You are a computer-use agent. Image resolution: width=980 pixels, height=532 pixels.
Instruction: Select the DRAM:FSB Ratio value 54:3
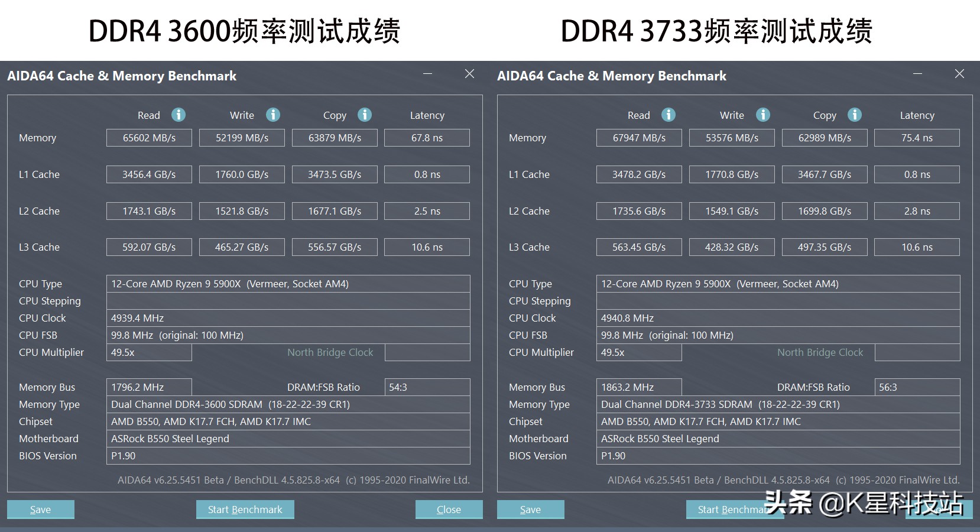tap(427, 387)
